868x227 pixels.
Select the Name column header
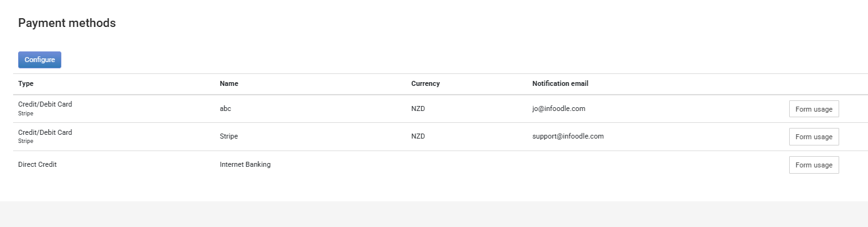pyautogui.click(x=229, y=83)
